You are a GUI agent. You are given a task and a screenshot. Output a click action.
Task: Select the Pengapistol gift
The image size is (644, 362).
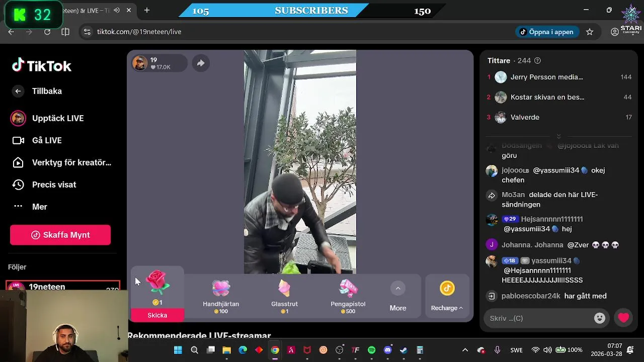coord(348,297)
